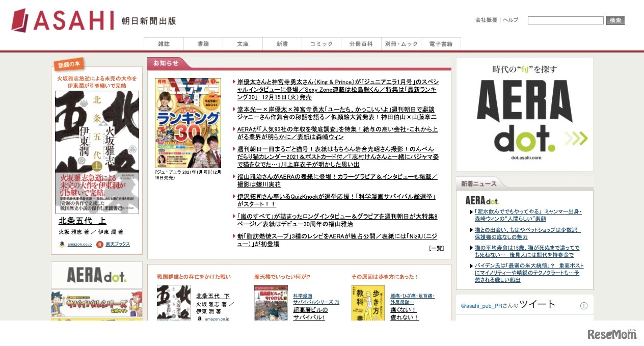The height and width of the screenshot is (346, 644).
Task: Click the [一覧] link in お知らせ
Action: click(x=436, y=248)
